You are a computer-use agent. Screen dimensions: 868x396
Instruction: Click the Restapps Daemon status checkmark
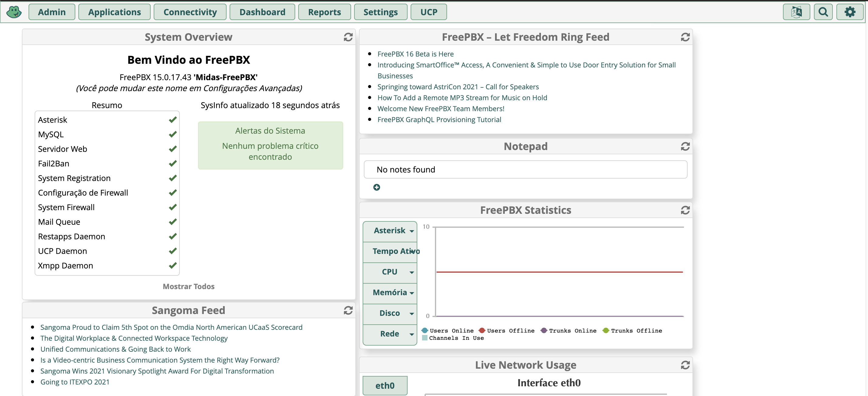tap(173, 236)
